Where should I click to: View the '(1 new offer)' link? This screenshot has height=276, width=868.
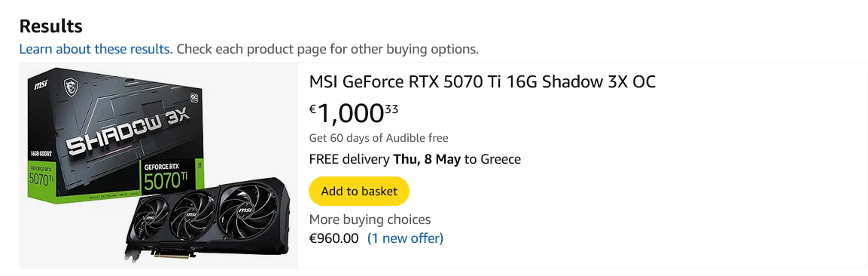[405, 239]
